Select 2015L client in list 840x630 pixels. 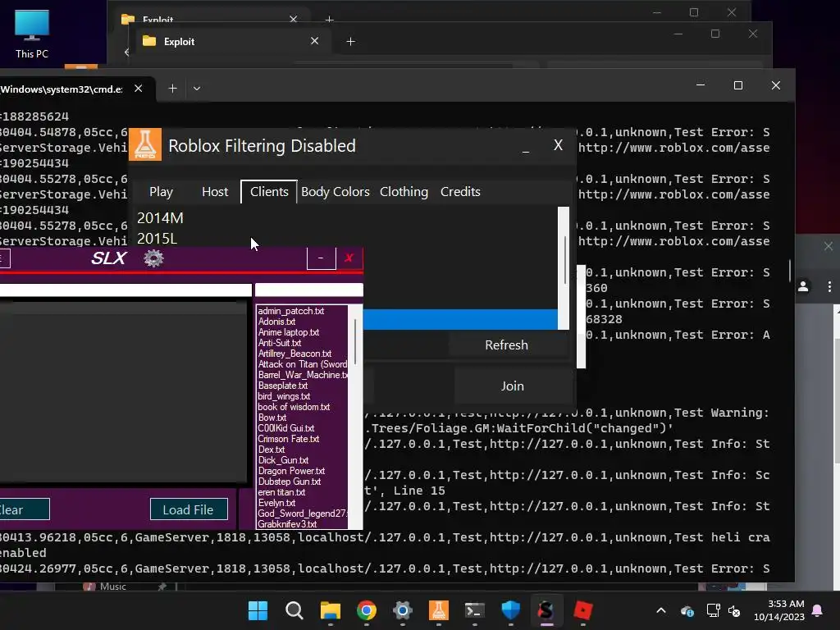coord(345,239)
